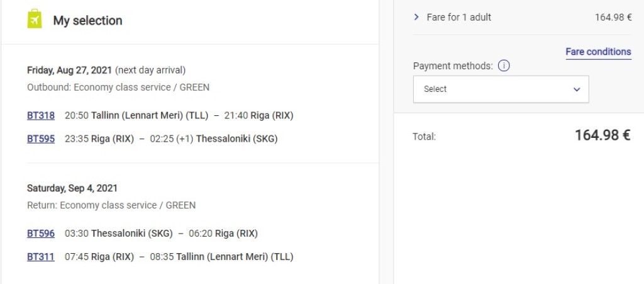Image resolution: width=644 pixels, height=284 pixels.
Task: Click the Saturday, Sep 4, 2021 date heading
Action: (72, 188)
